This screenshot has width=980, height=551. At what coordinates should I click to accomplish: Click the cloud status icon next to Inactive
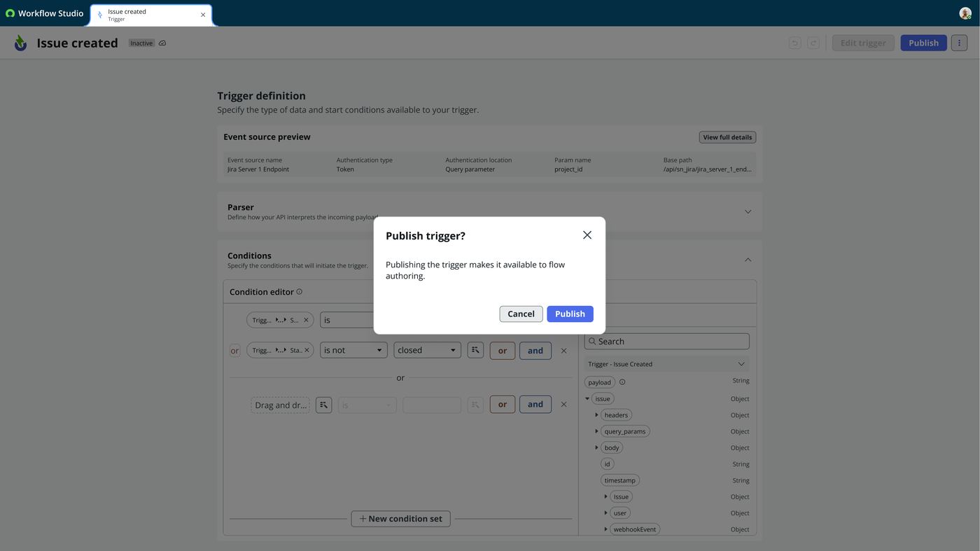coord(162,43)
